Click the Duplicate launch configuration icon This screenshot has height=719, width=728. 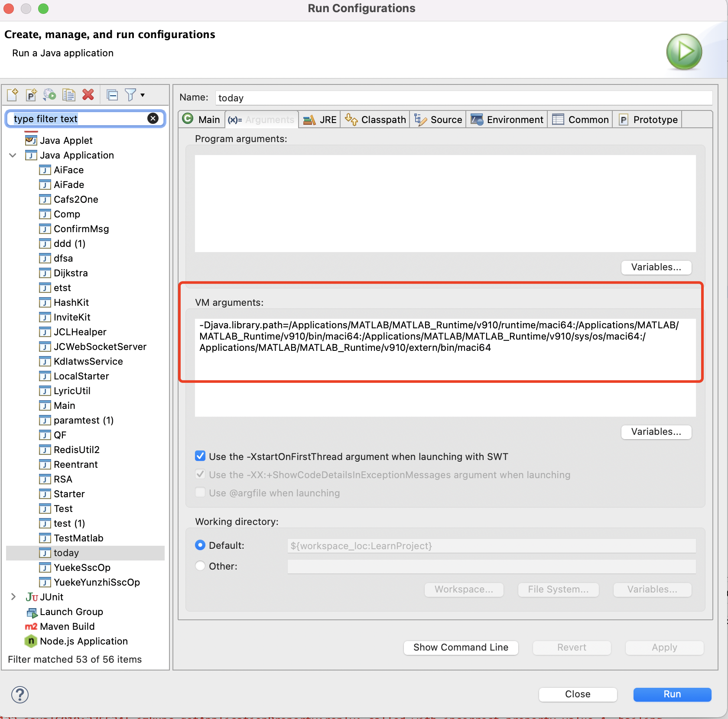(x=68, y=94)
